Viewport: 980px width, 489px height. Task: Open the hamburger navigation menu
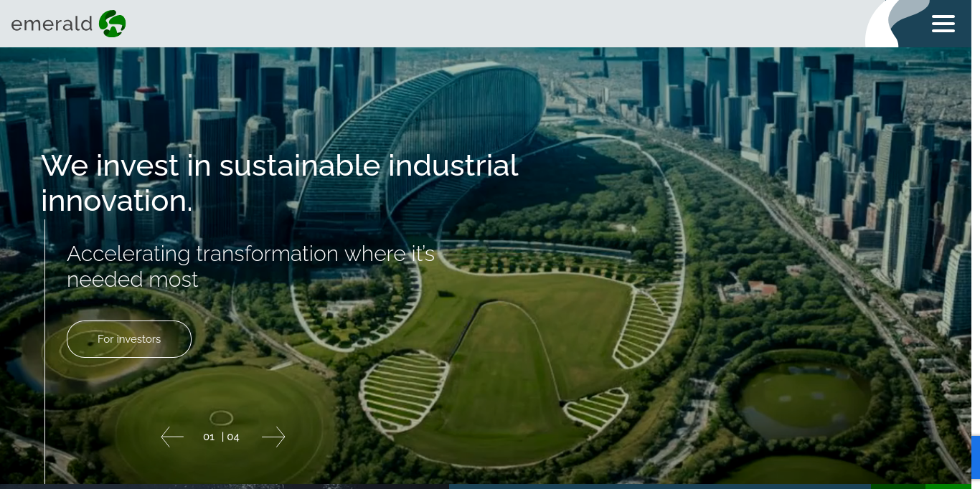(x=943, y=24)
